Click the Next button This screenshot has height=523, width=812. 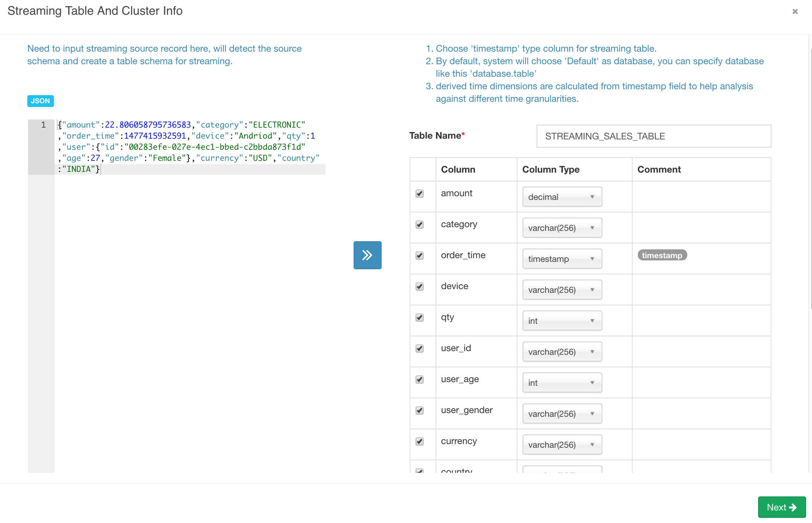tap(781, 507)
